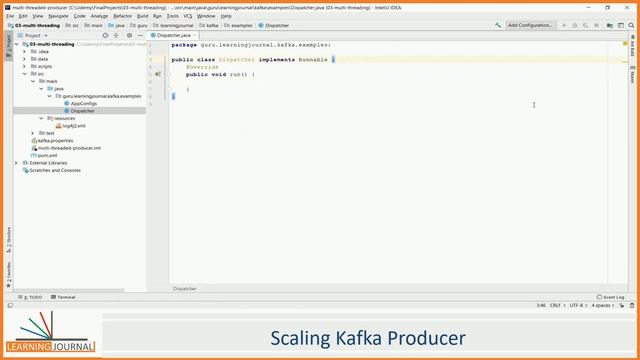Click the tool windows toggle icon at bottom-left
This screenshot has width=640, height=360.
(x=10, y=305)
